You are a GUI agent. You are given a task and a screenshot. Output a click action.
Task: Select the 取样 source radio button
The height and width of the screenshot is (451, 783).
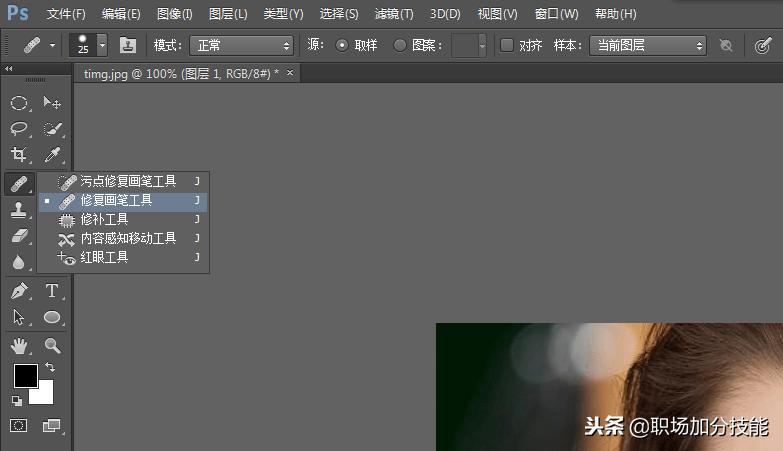coord(342,45)
